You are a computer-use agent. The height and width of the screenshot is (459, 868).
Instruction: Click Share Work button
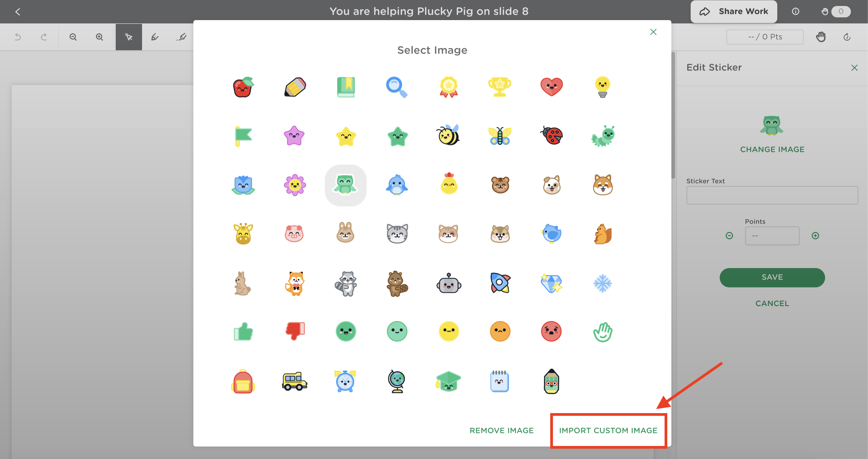pos(734,11)
